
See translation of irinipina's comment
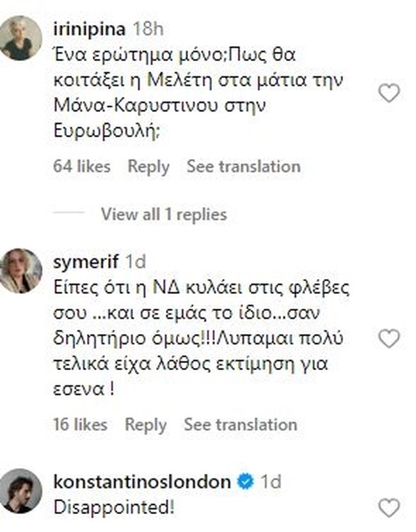pyautogui.click(x=243, y=166)
